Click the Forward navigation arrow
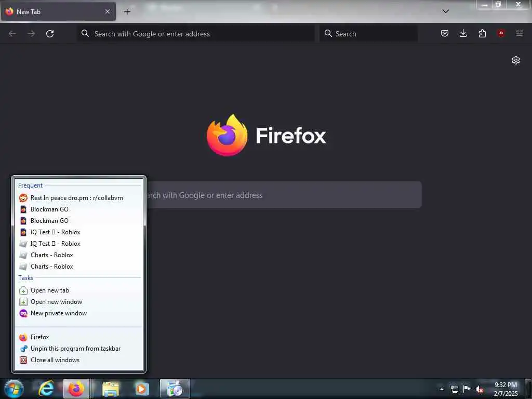The image size is (532, 399). (31, 34)
